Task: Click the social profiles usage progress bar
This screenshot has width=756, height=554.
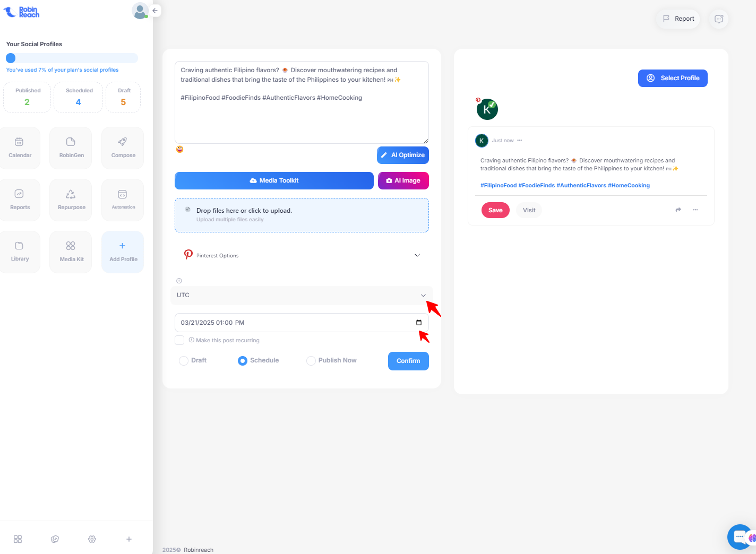Action: coord(72,58)
